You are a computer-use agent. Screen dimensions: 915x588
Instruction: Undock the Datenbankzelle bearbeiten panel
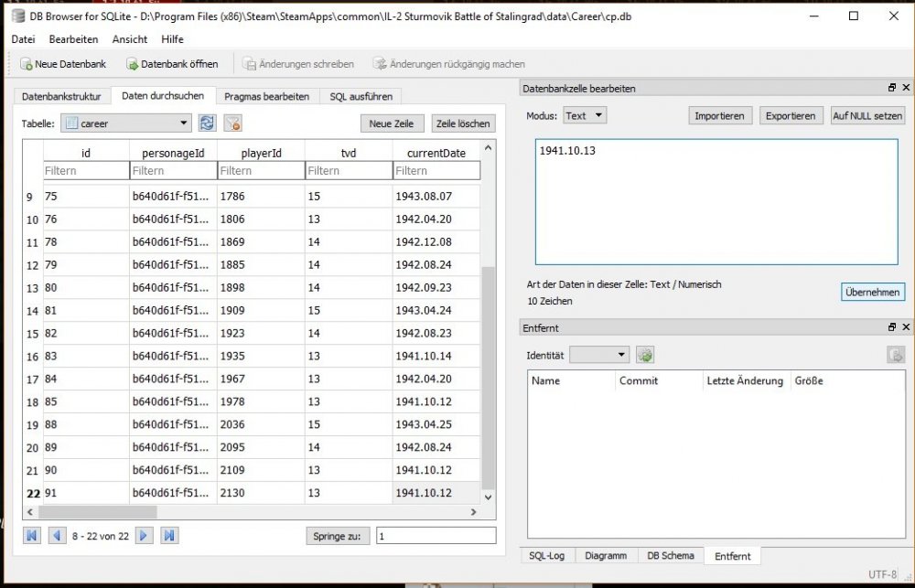(x=892, y=88)
